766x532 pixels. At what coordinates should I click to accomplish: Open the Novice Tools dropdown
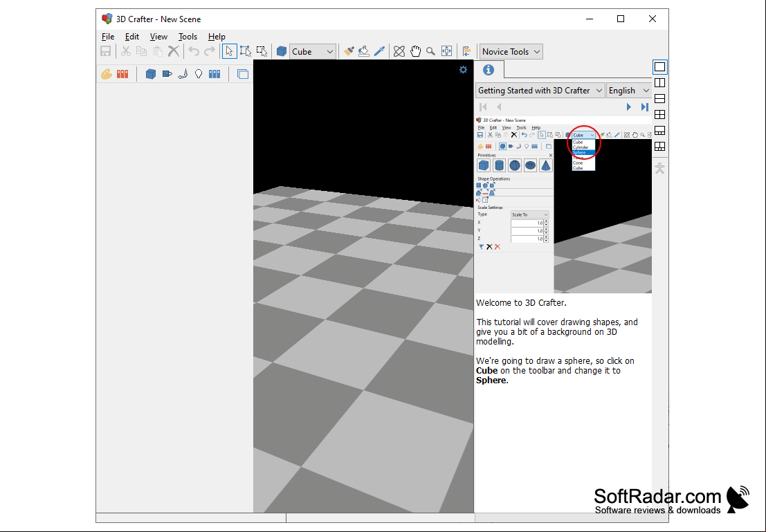click(511, 51)
